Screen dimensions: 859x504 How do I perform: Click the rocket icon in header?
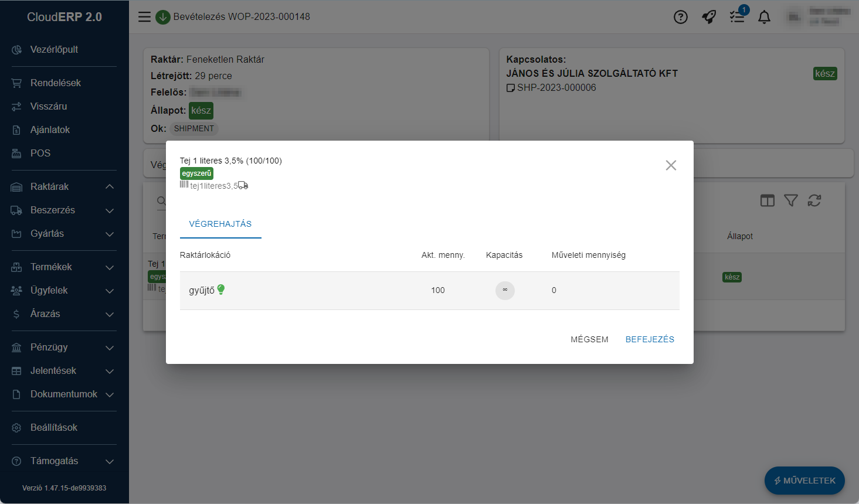point(709,17)
